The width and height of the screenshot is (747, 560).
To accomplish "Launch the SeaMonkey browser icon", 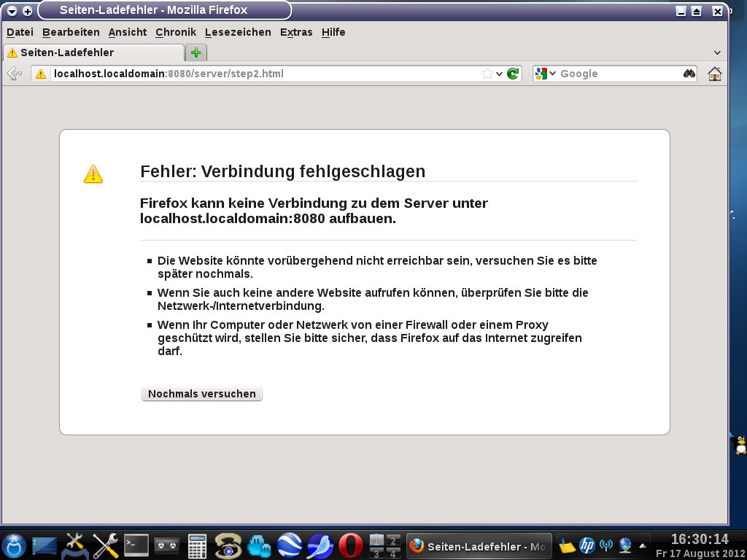I will (320, 546).
